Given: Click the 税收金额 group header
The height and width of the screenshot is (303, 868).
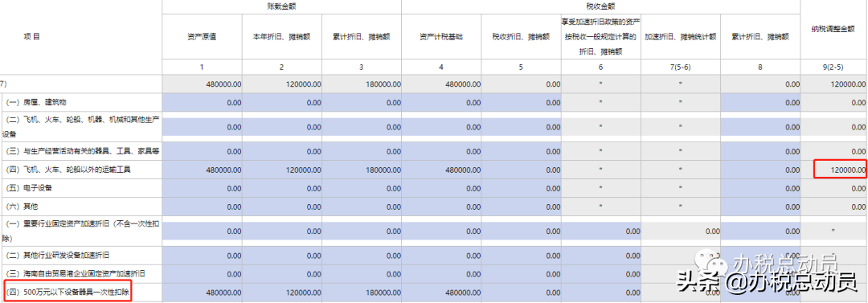Looking at the screenshot, I should (600, 6).
